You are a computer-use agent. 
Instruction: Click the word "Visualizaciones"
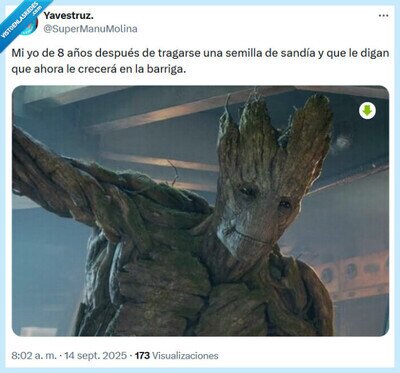click(185, 355)
